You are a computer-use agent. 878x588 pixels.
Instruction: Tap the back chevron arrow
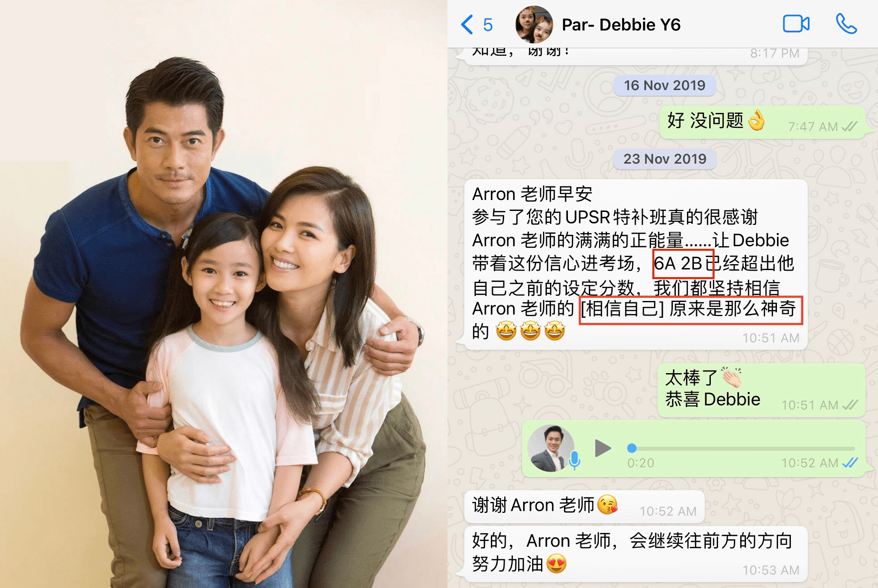(x=467, y=24)
